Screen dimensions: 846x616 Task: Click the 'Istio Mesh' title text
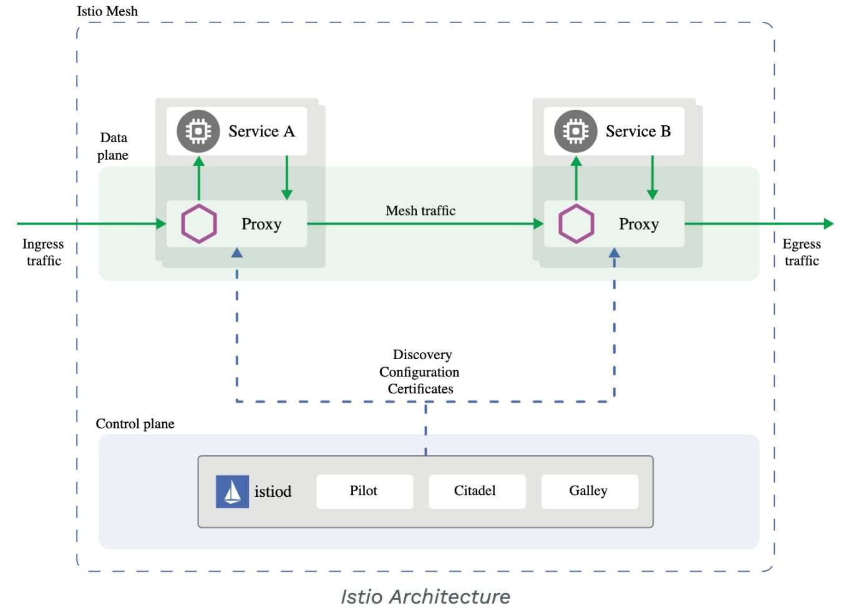107,11
